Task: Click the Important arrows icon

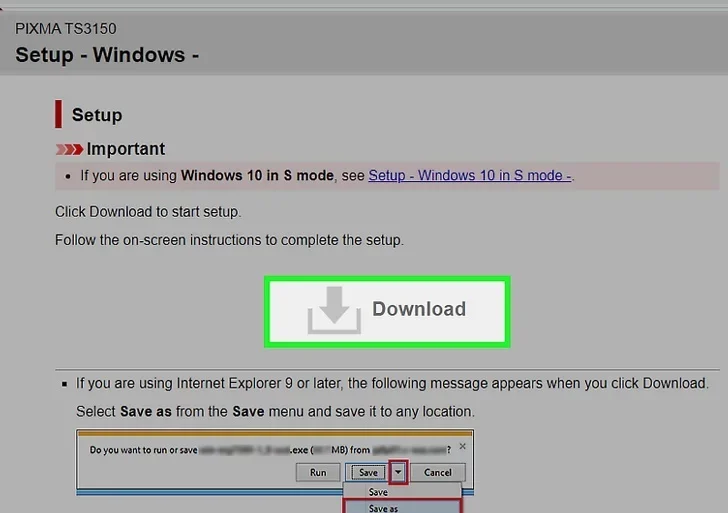Action: 69,149
